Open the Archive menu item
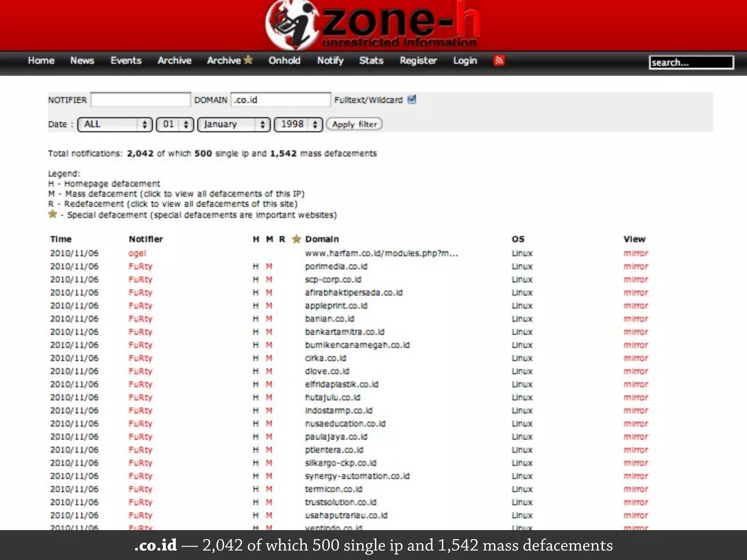This screenshot has height=560, width=747. click(174, 61)
